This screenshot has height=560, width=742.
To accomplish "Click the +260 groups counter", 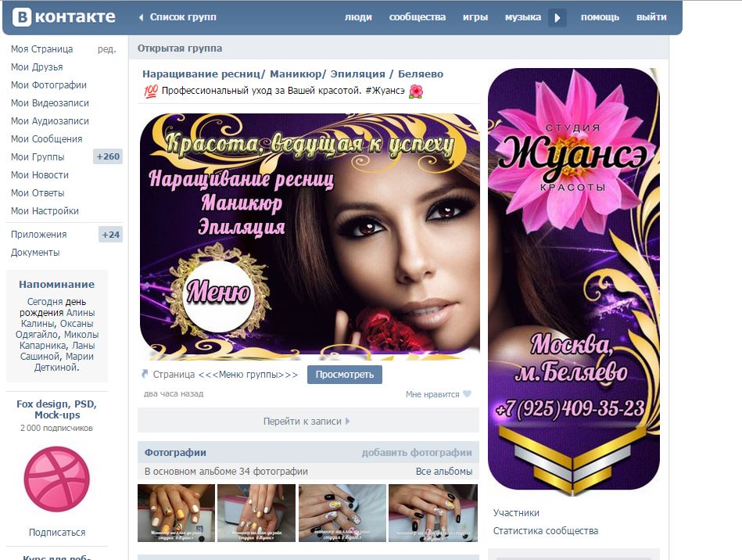I will (x=108, y=156).
